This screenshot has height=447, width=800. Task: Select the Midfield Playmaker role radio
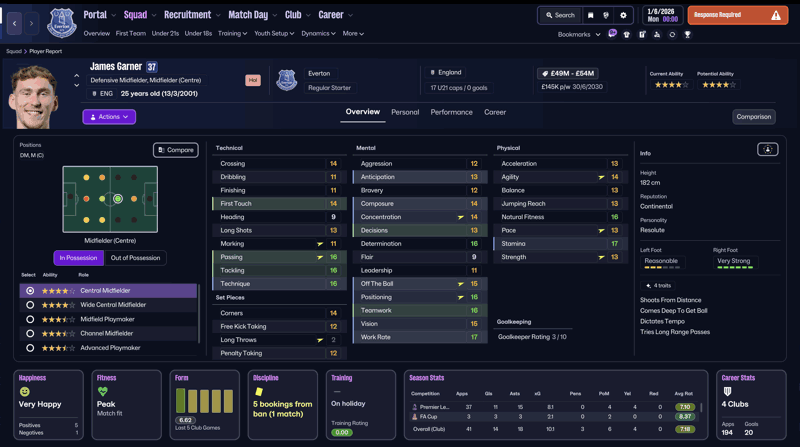click(30, 319)
